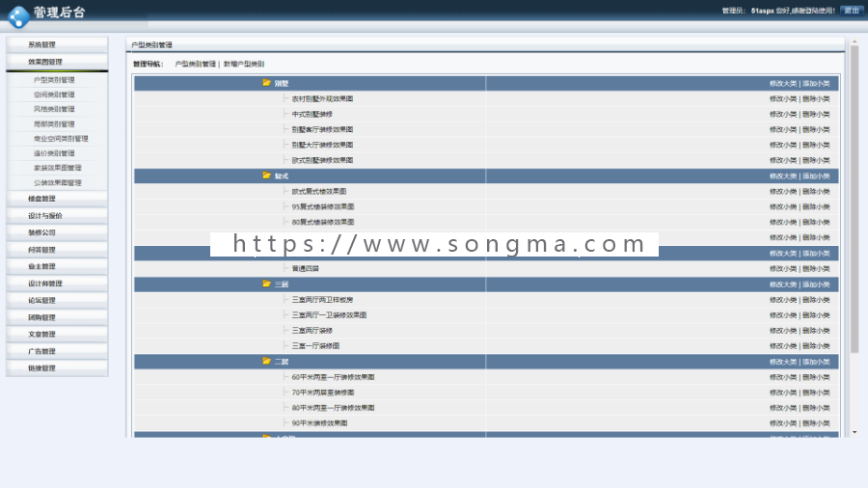Click 修改小类 for 中式别墅装修
Viewport: 868px width, 488px height.
783,115
